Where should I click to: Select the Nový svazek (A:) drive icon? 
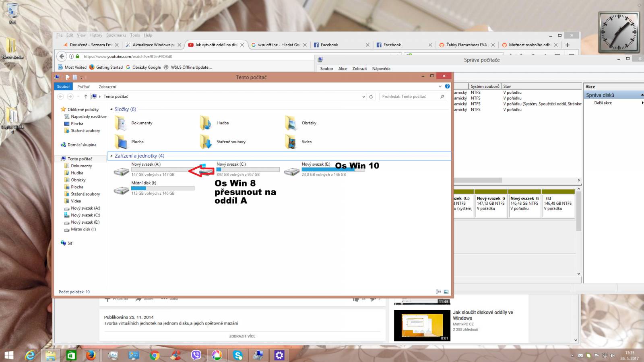pos(121,172)
